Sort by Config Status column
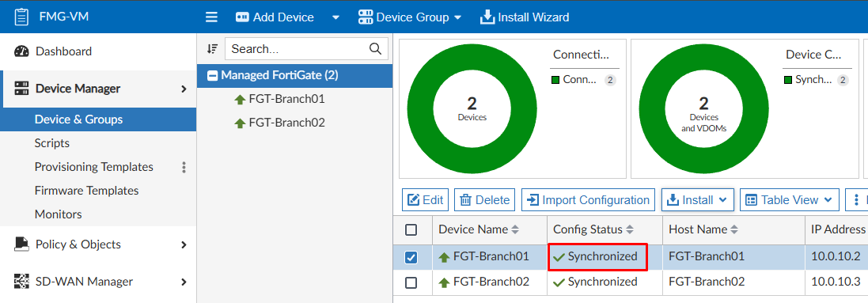Image resolution: width=868 pixels, height=303 pixels. coord(594,229)
